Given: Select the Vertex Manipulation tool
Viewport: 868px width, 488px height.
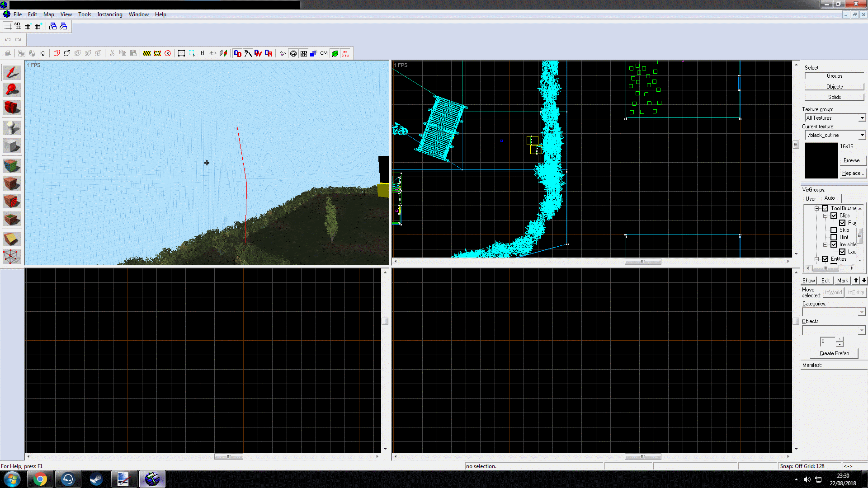Looking at the screenshot, I should (x=12, y=257).
